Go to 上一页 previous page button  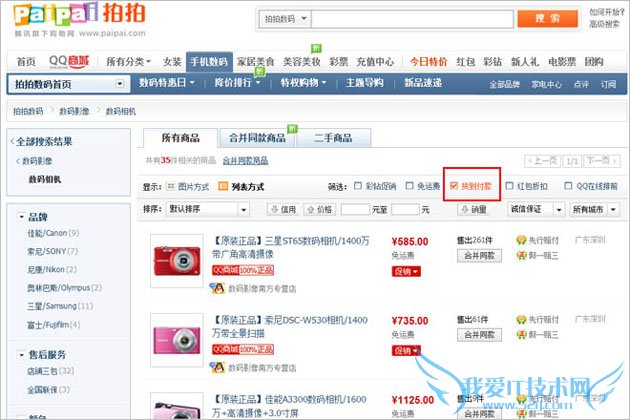[543, 161]
